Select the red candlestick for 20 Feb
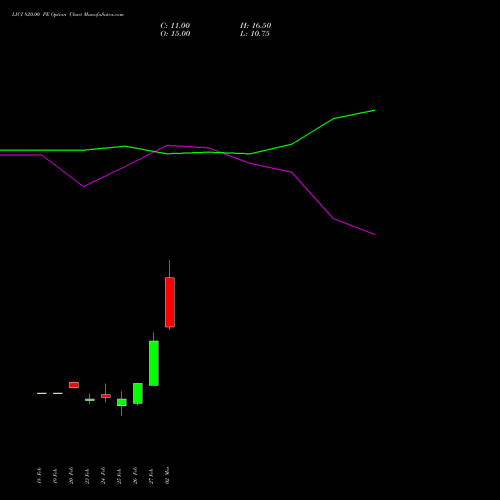The width and height of the screenshot is (500, 500). click(x=74, y=385)
